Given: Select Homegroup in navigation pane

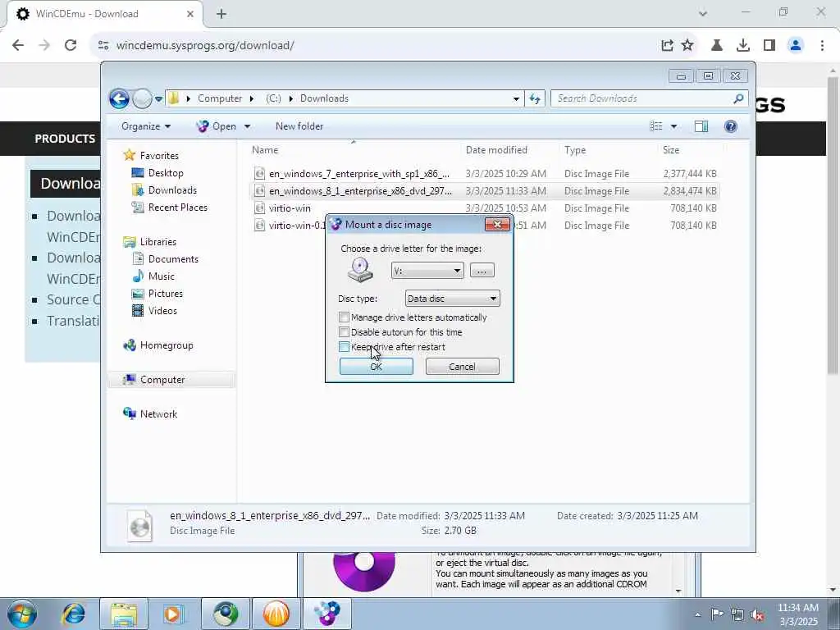Looking at the screenshot, I should 166,345.
